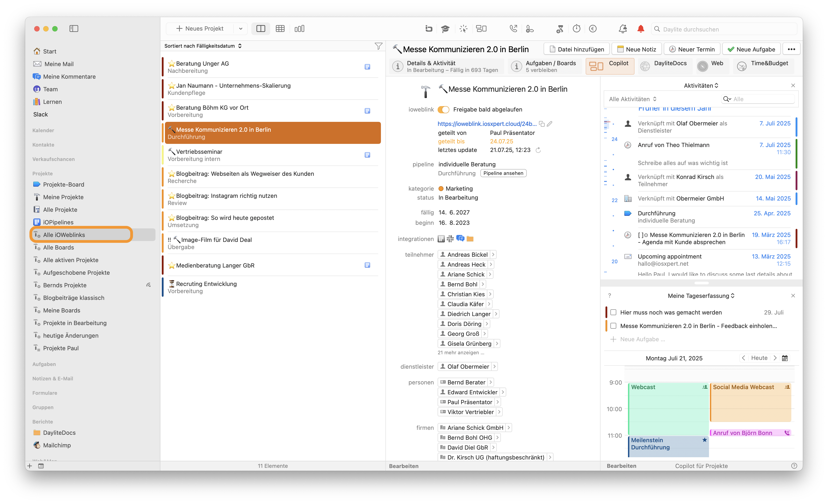The width and height of the screenshot is (828, 504).
Task: Open the Time&Budget tab
Action: pos(763,66)
